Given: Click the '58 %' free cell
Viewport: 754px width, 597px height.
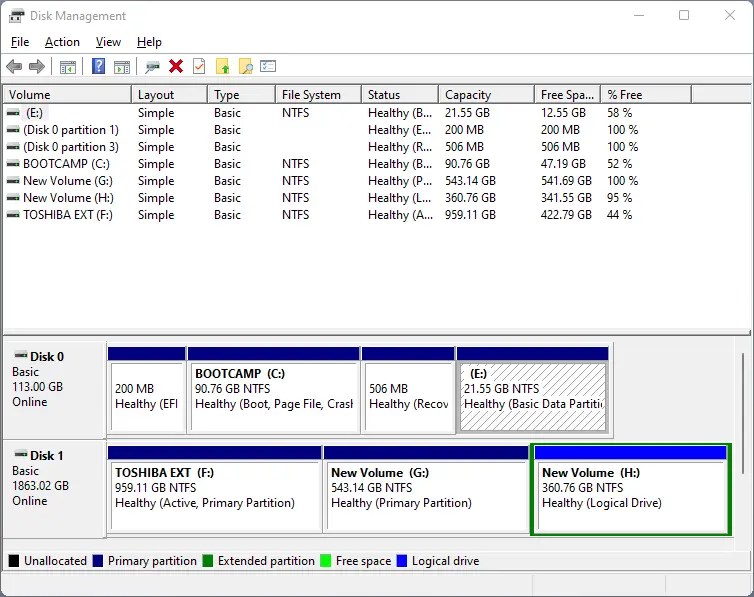Looking at the screenshot, I should 619,112.
